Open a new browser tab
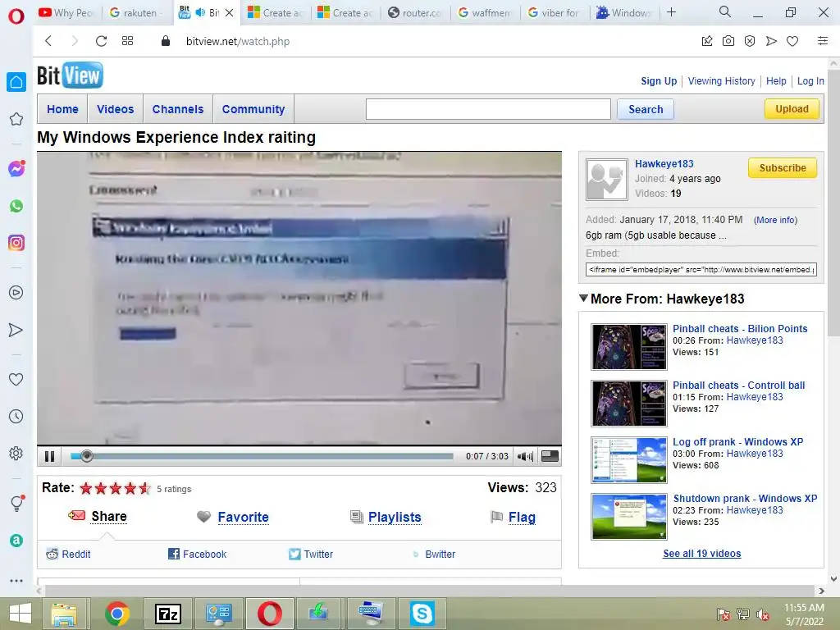This screenshot has height=630, width=840. [671, 11]
